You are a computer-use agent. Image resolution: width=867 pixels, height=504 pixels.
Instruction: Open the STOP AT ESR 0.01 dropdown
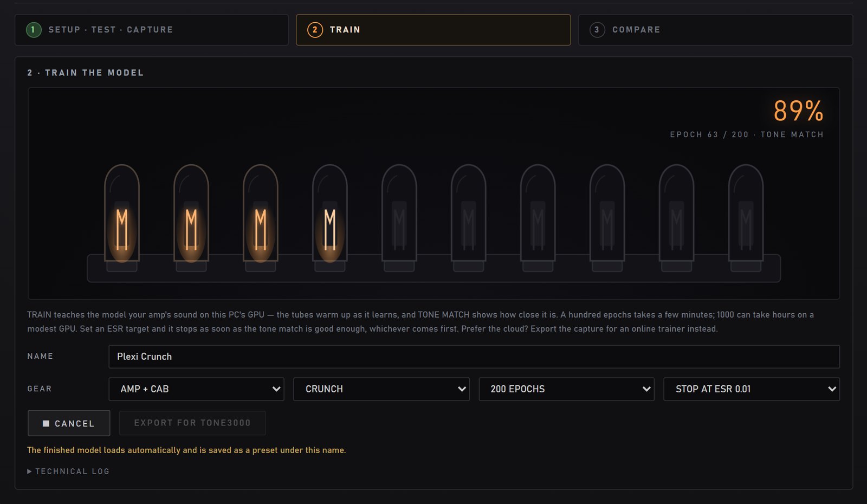[752, 389]
